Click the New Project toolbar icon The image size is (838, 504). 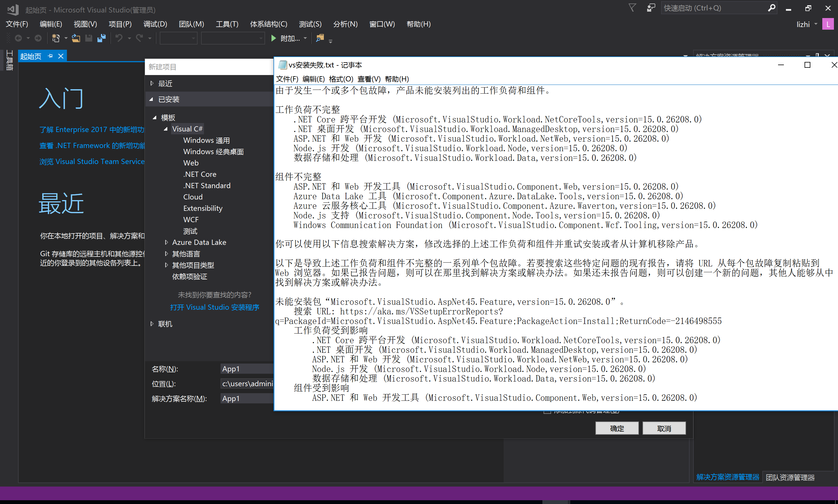[x=56, y=38]
